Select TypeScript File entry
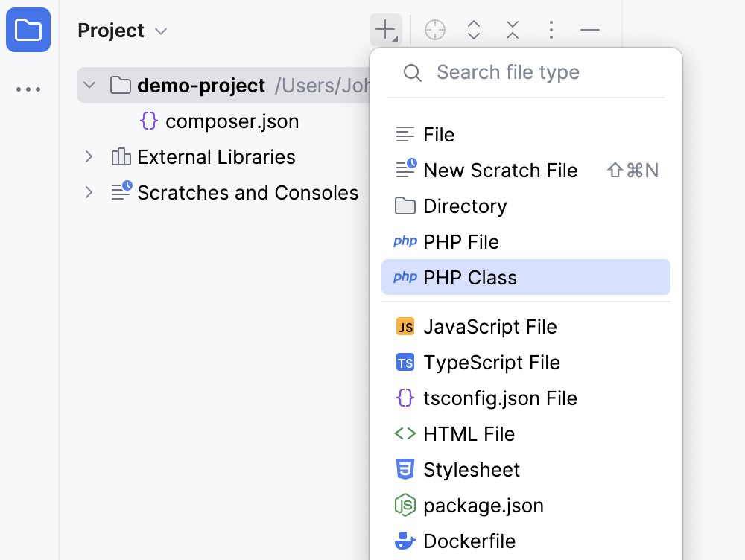Viewport: 745px width, 560px height. point(491,363)
